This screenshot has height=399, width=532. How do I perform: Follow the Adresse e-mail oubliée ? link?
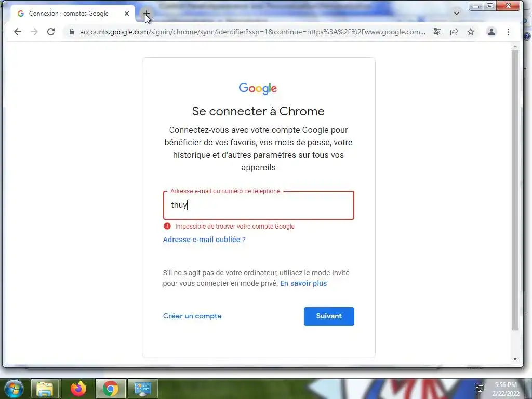click(x=204, y=240)
